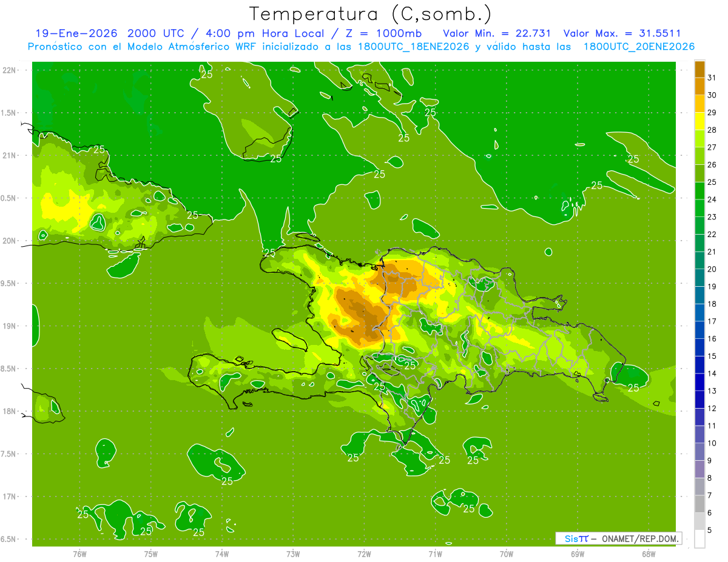
Task: Click the white color bar segment below 5
Action: (699, 539)
